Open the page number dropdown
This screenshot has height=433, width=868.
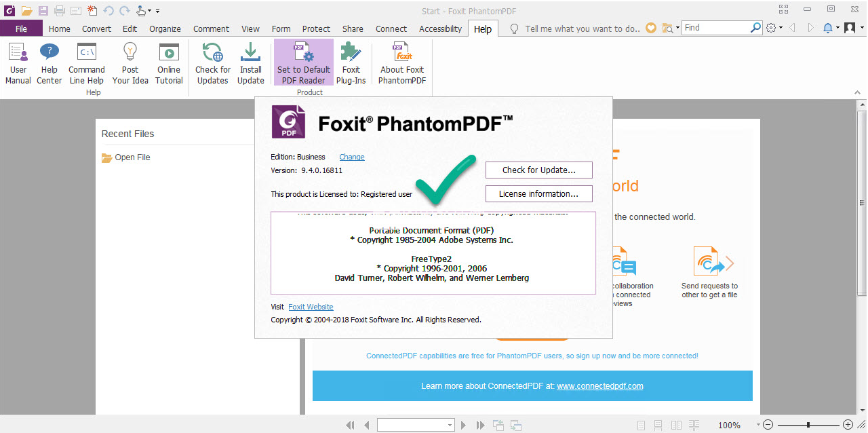[450, 426]
